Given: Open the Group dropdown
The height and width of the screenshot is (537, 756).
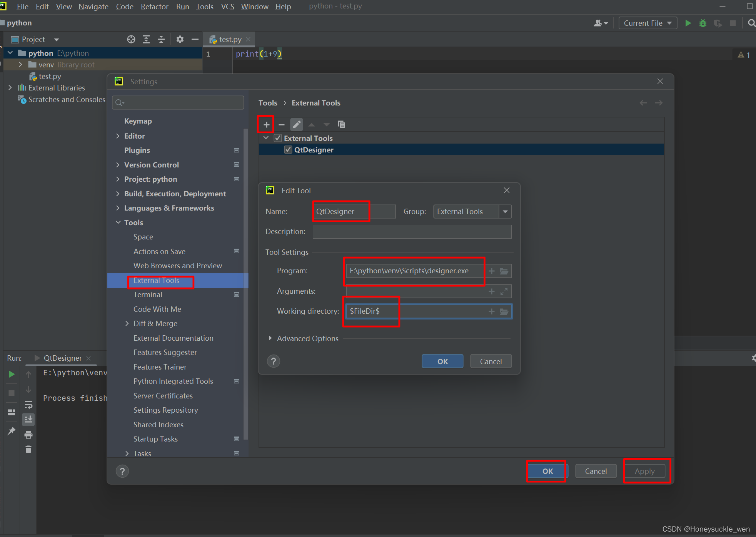Looking at the screenshot, I should point(505,212).
